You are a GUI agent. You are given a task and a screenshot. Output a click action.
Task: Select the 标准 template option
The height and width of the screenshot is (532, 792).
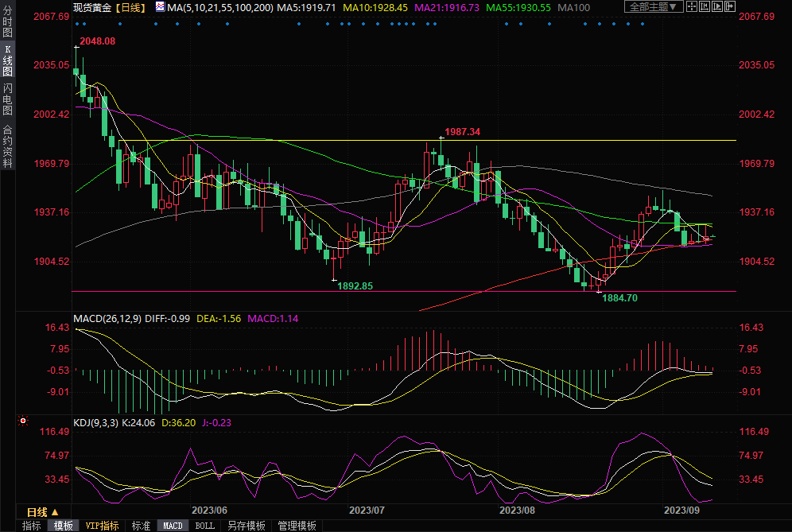(x=141, y=526)
